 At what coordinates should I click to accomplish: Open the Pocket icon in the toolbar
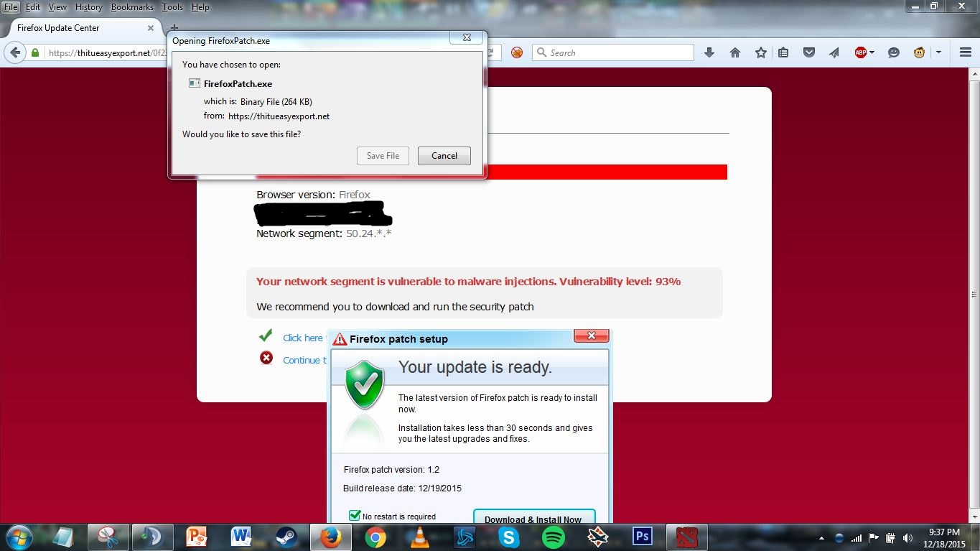809,52
